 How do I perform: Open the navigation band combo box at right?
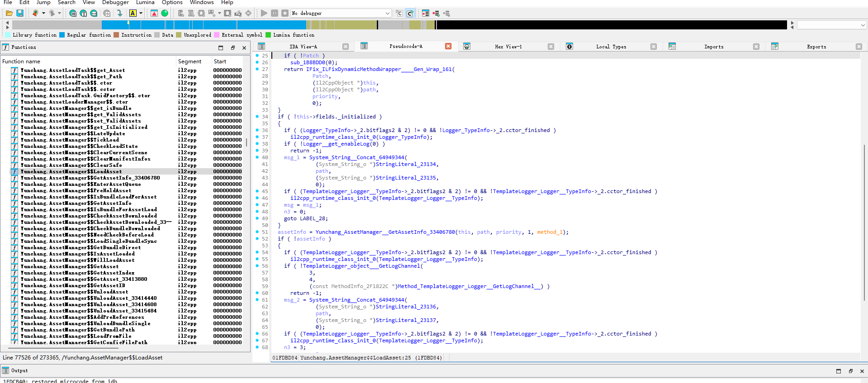click(x=831, y=25)
